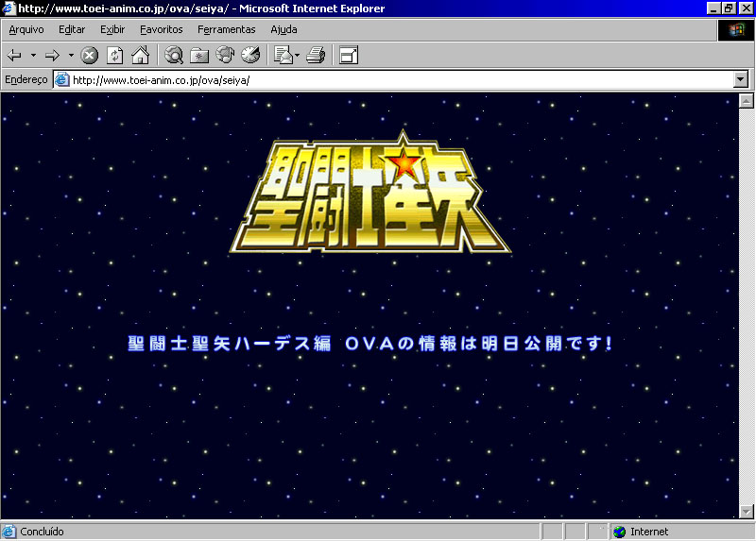The image size is (756, 541).
Task: Open the Ajuda menu
Action: tap(284, 29)
